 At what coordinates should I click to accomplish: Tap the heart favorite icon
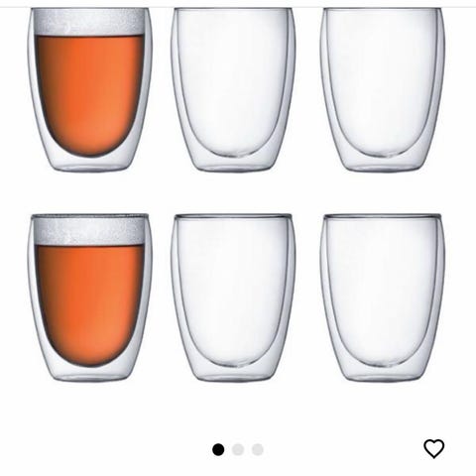434,448
